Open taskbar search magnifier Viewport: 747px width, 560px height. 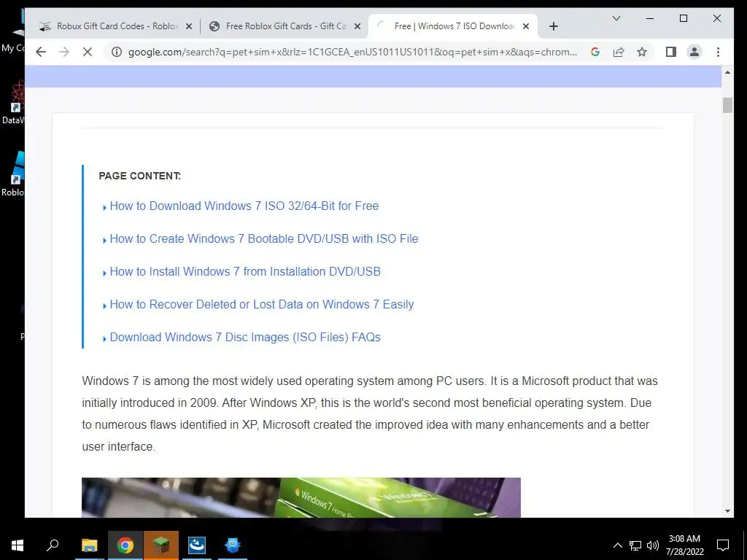(x=53, y=545)
